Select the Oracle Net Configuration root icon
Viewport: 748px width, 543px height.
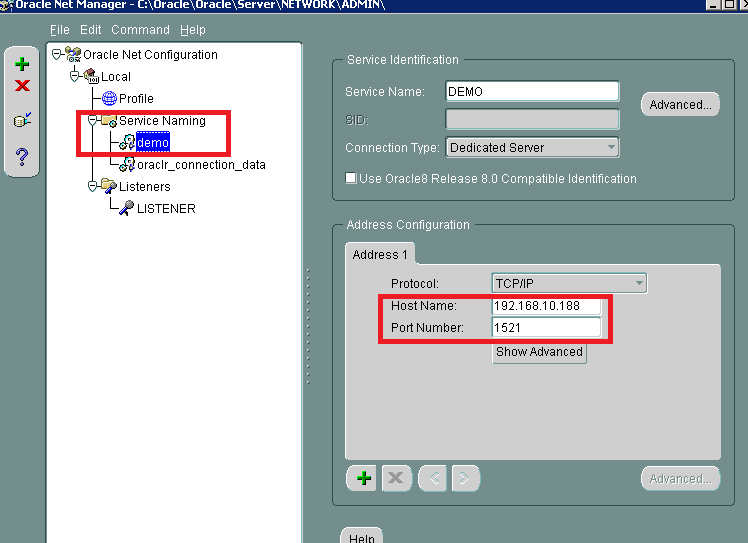(x=73, y=54)
